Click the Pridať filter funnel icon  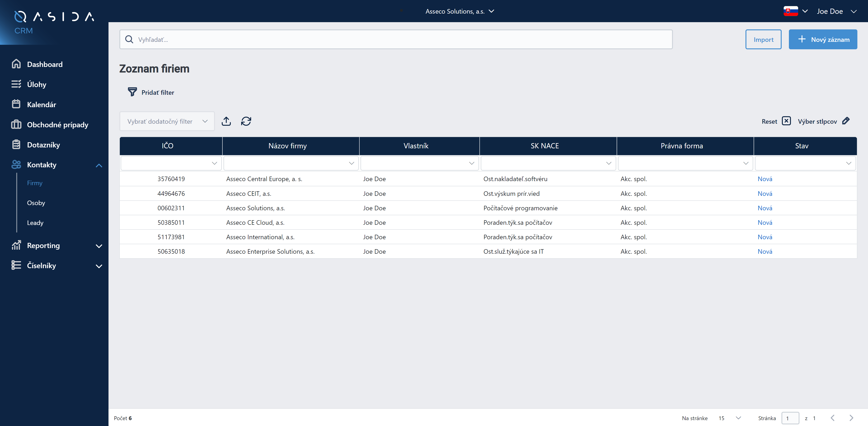tap(132, 92)
